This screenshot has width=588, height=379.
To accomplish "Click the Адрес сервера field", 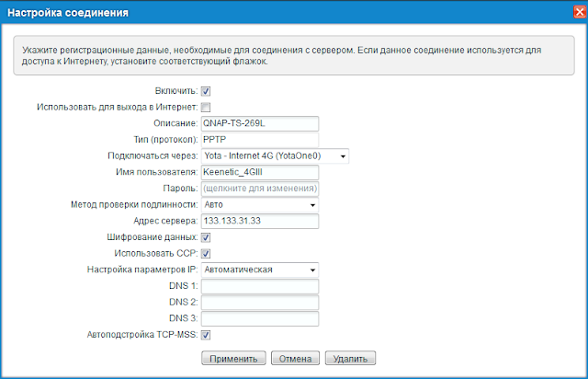I will click(260, 222).
